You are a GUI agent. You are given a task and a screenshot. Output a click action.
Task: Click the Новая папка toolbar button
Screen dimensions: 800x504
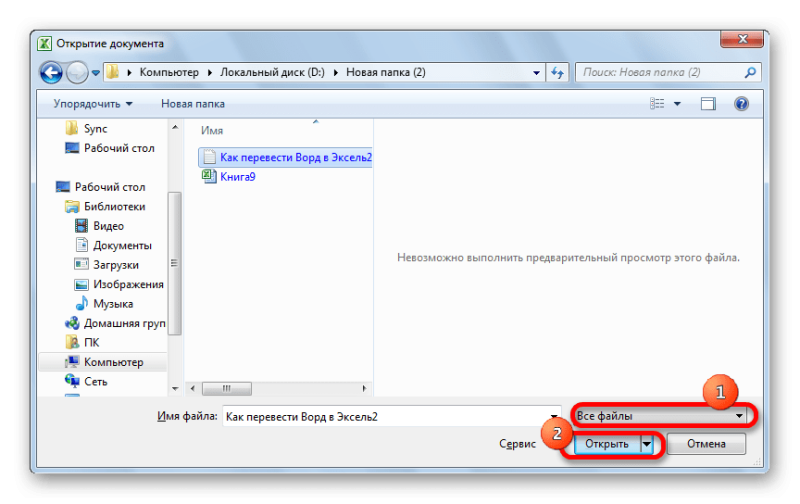[x=193, y=104]
